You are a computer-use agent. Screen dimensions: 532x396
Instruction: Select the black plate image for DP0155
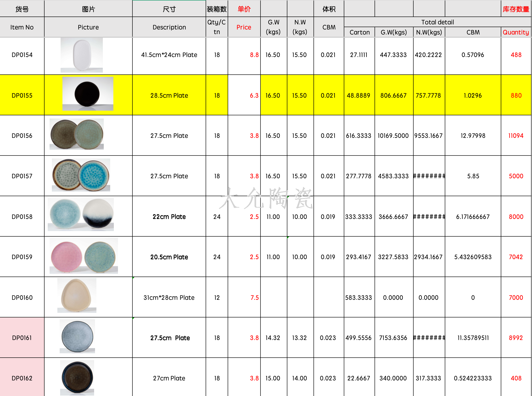pyautogui.click(x=88, y=94)
